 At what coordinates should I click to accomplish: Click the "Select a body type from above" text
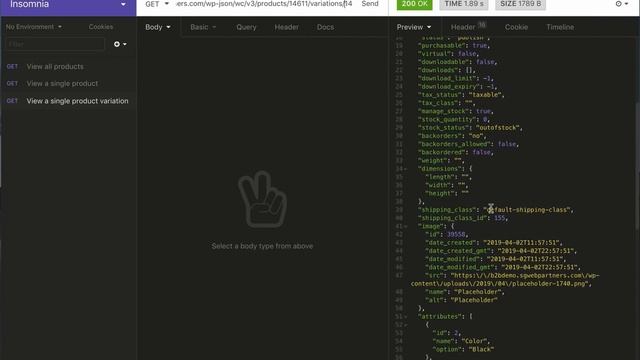click(262, 246)
